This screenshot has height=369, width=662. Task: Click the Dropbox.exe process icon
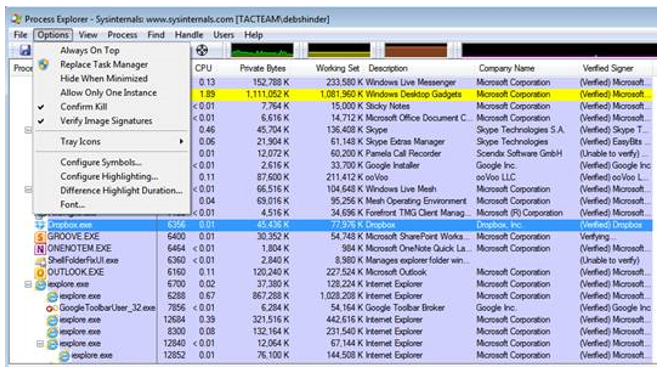(x=40, y=225)
